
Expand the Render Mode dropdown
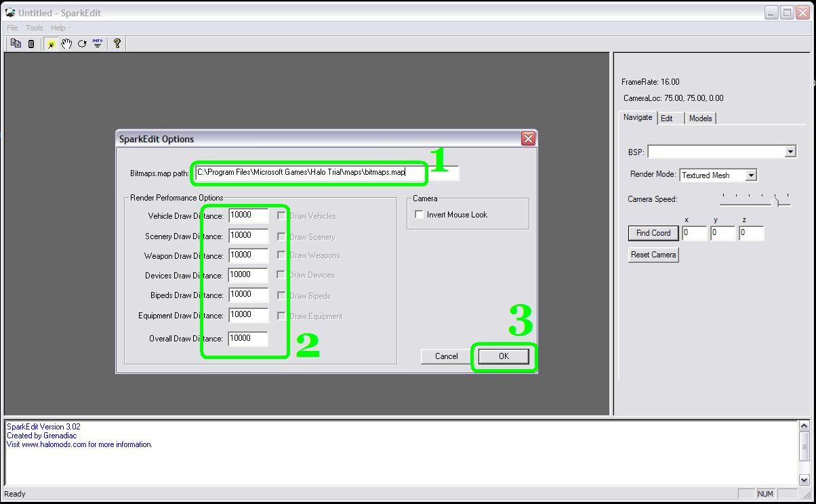[751, 175]
